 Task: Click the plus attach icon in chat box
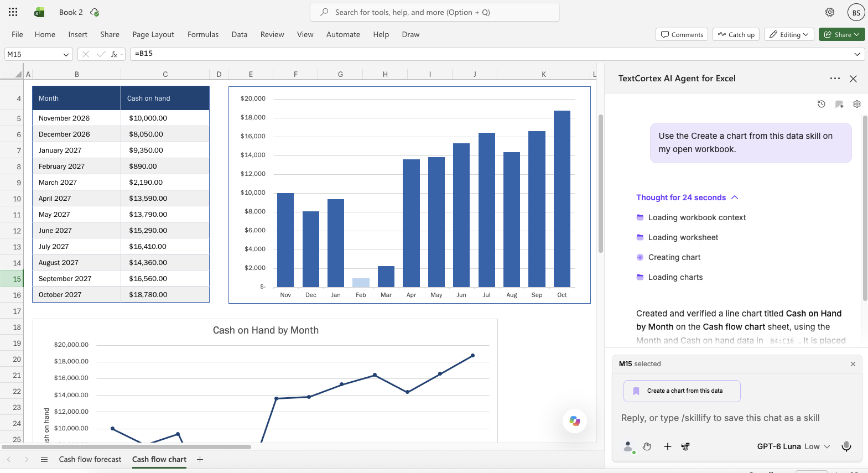pos(668,446)
